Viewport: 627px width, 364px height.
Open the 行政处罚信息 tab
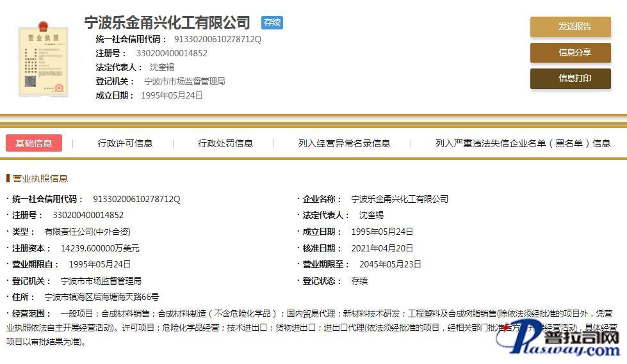(x=225, y=143)
